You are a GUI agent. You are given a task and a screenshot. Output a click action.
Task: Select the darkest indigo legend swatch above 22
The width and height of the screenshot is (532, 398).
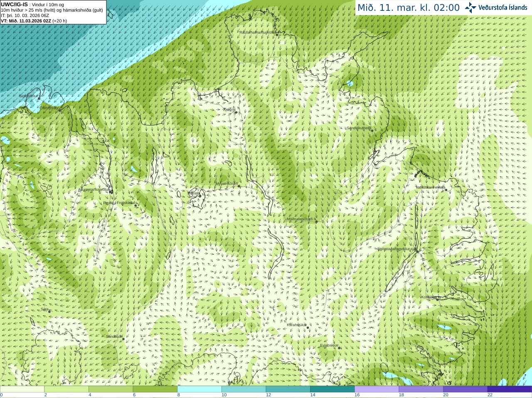(510, 389)
